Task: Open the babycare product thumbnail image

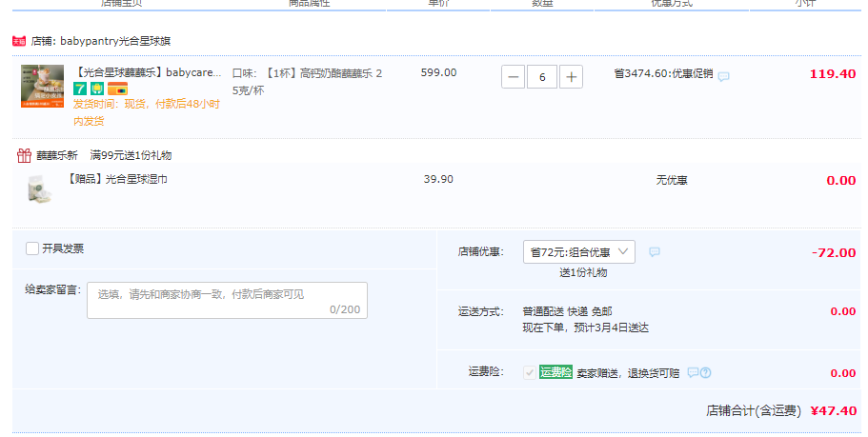Action: [x=43, y=87]
